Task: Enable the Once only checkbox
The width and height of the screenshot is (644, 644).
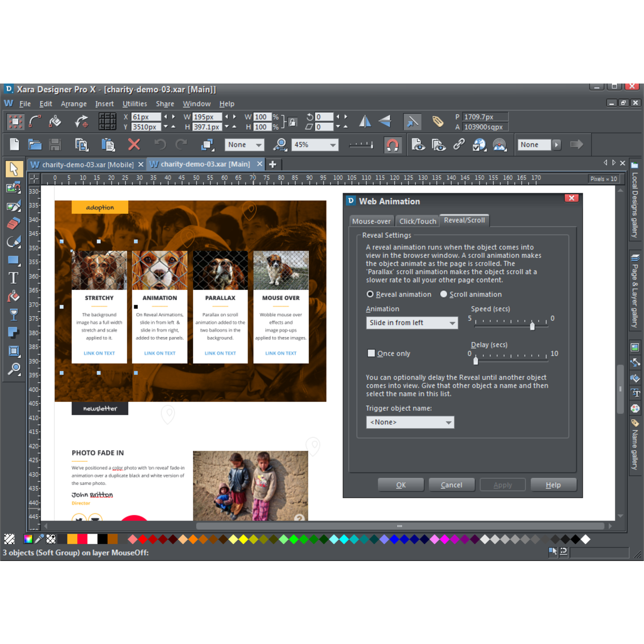Action: pyautogui.click(x=371, y=353)
